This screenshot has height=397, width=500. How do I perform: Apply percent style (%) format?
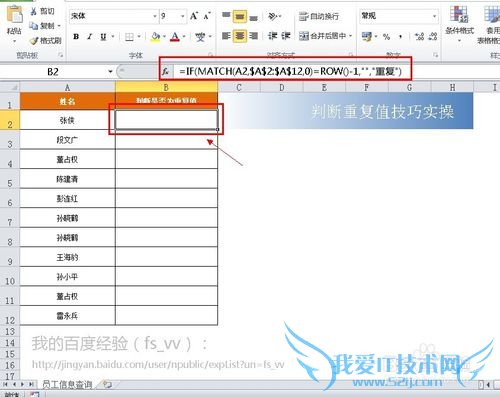tap(387, 36)
